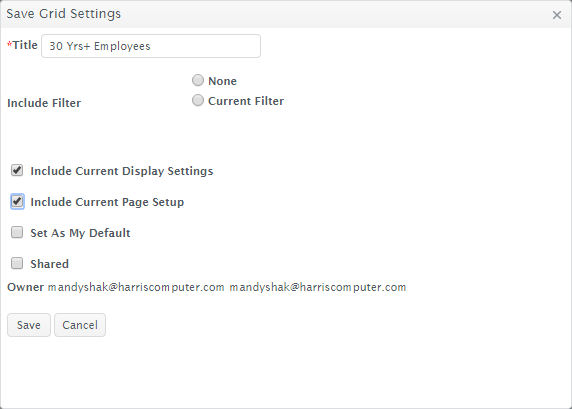The height and width of the screenshot is (409, 572).
Task: Click the required *Title label
Action: (22, 45)
